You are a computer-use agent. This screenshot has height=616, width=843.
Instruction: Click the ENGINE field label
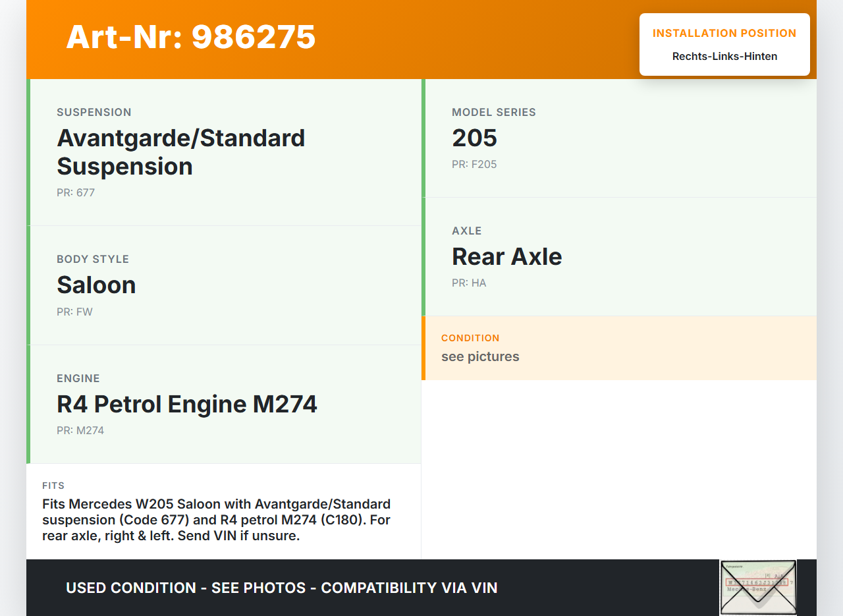(78, 379)
